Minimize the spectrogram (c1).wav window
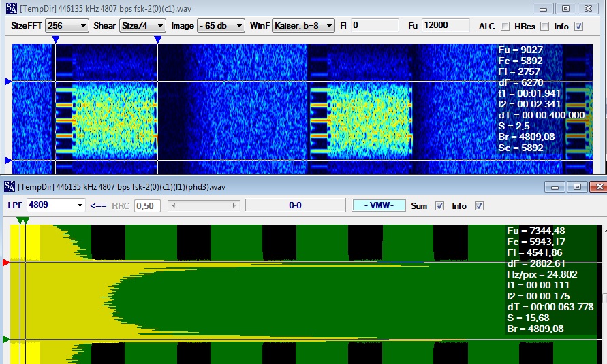 543,8
